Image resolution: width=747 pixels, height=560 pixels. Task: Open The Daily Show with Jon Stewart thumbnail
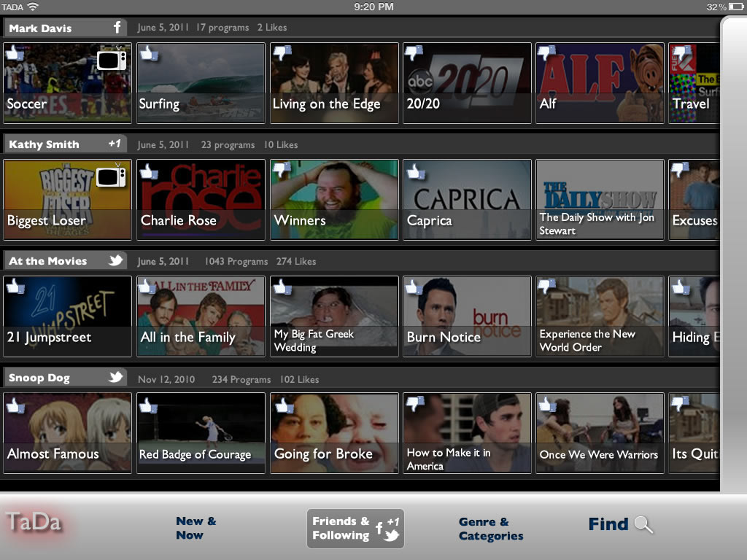click(600, 200)
